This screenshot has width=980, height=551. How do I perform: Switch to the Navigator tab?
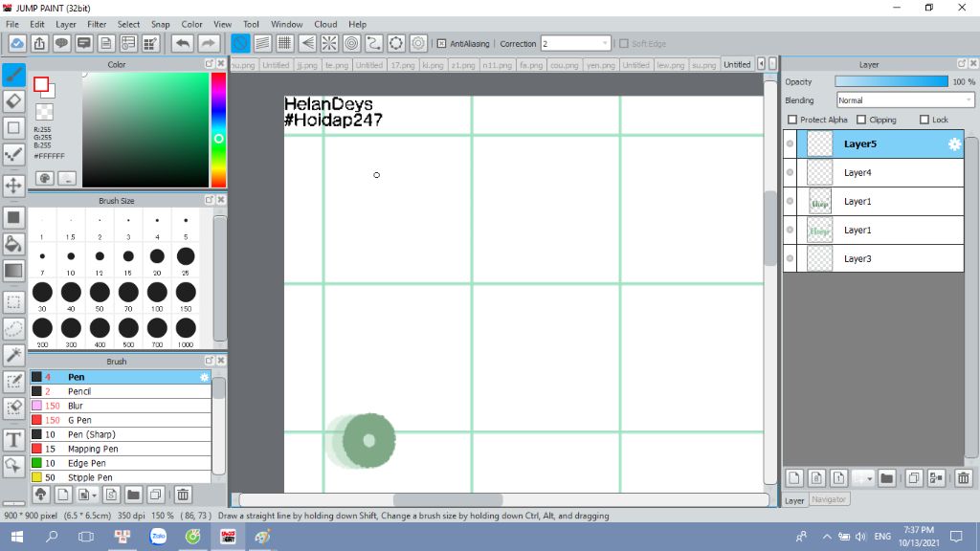(x=829, y=499)
